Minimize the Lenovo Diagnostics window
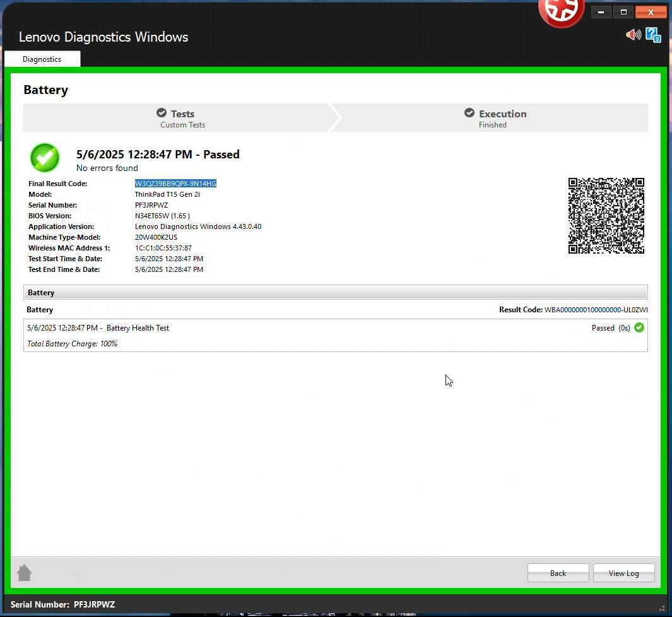Screen dimensions: 672x617 tap(601, 12)
